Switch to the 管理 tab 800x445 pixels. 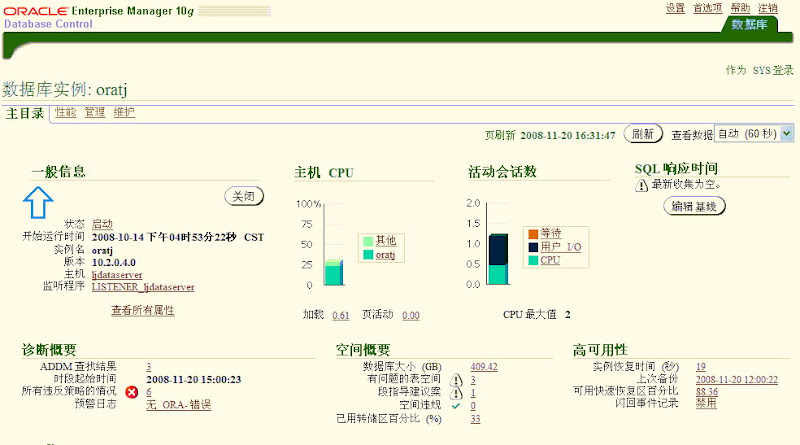[x=94, y=112]
